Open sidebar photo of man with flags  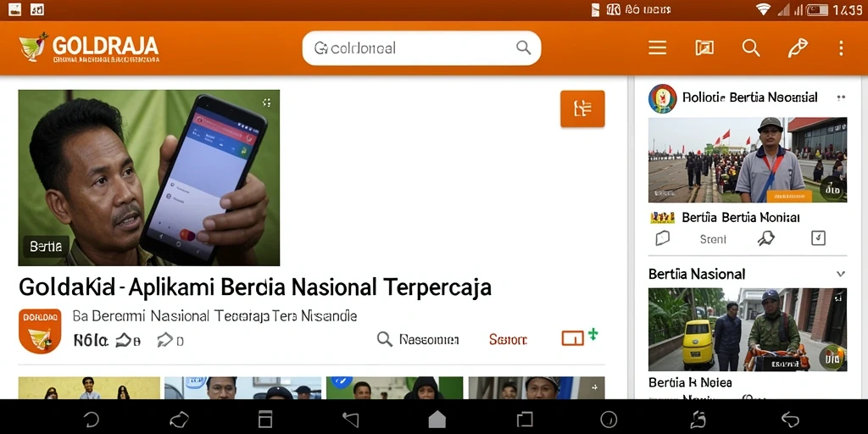click(x=748, y=160)
